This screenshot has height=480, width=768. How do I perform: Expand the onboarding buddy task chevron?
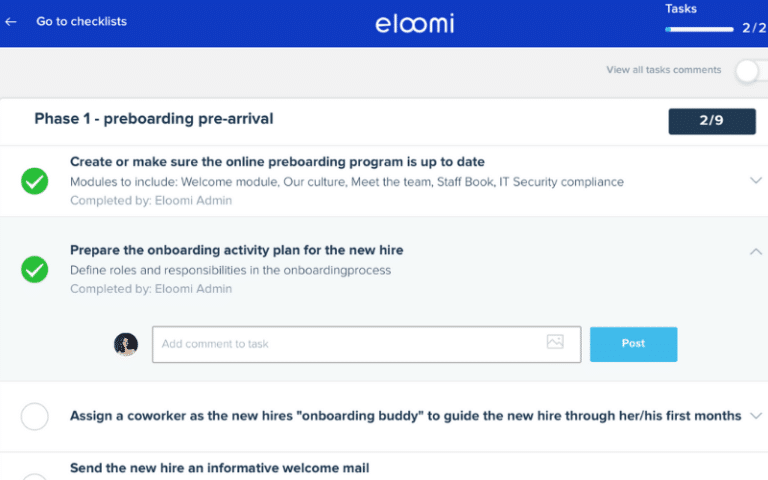pyautogui.click(x=756, y=416)
